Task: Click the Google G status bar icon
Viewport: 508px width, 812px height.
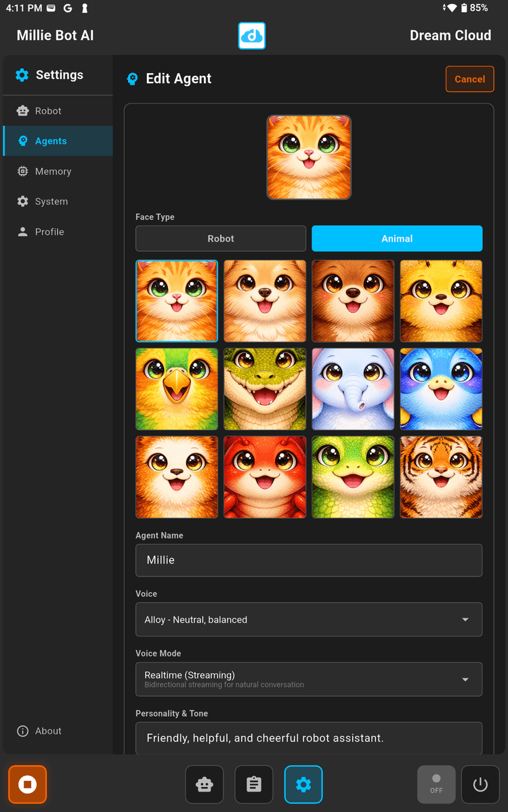Action: pyautogui.click(x=68, y=8)
